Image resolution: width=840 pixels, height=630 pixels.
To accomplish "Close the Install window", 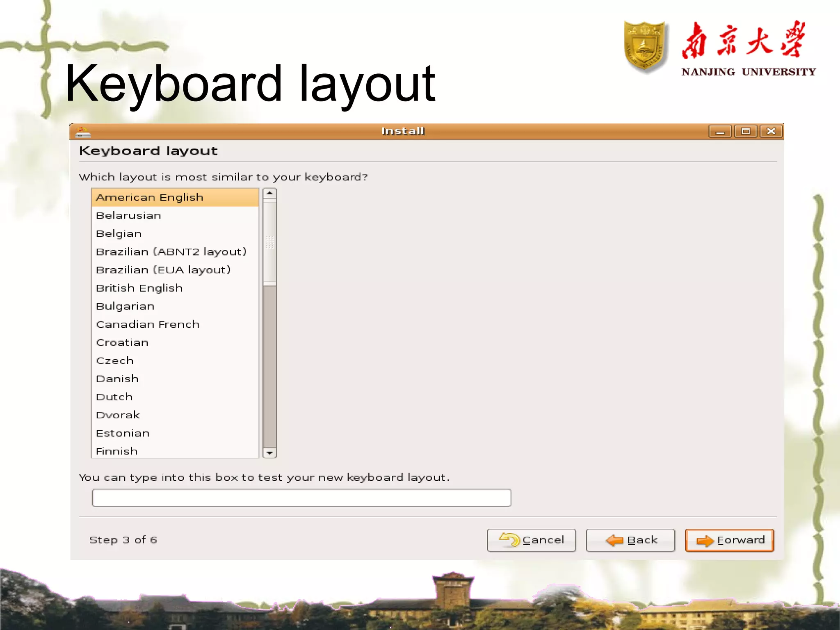I will pyautogui.click(x=771, y=131).
